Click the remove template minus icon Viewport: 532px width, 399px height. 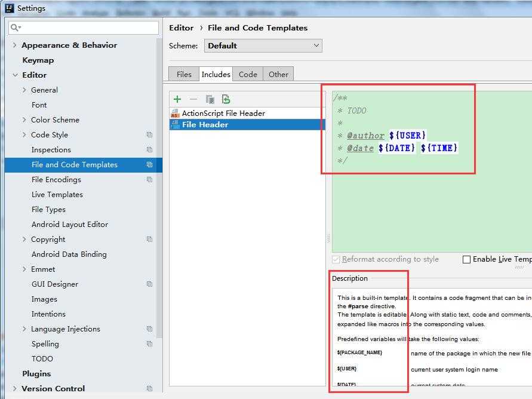[x=193, y=99]
